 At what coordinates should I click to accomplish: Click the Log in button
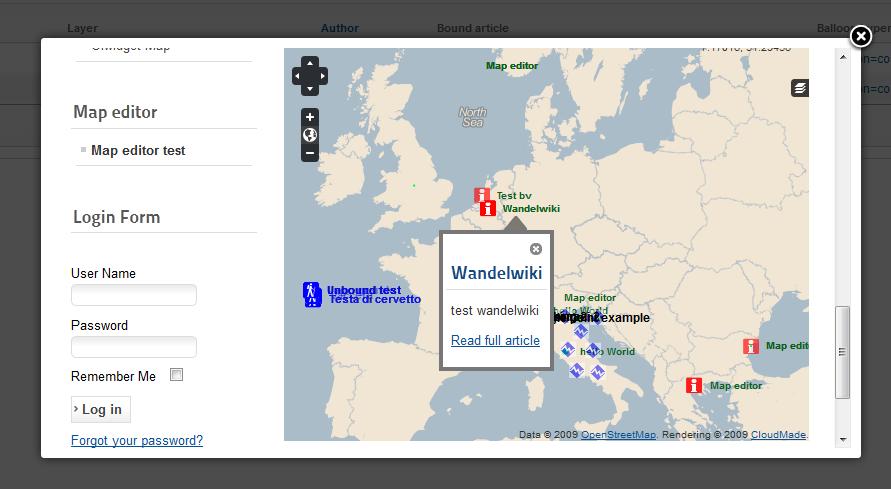(x=101, y=409)
